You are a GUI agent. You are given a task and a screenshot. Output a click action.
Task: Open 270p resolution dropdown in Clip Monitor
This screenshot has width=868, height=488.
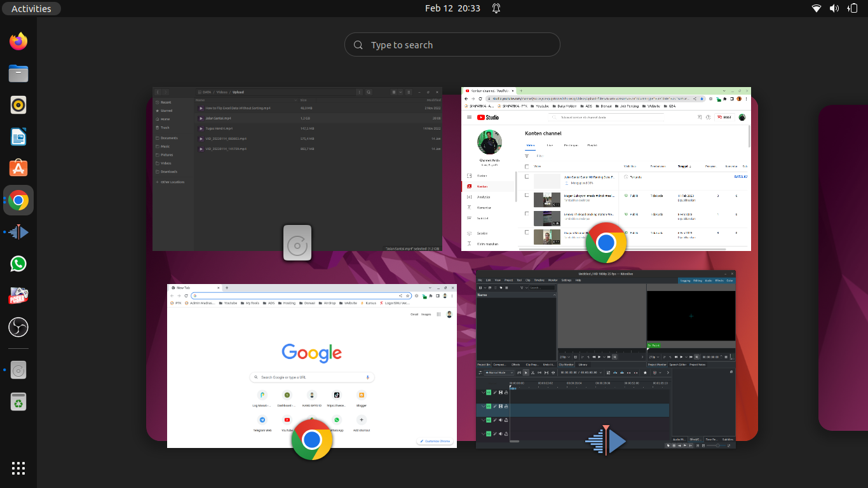click(x=564, y=357)
